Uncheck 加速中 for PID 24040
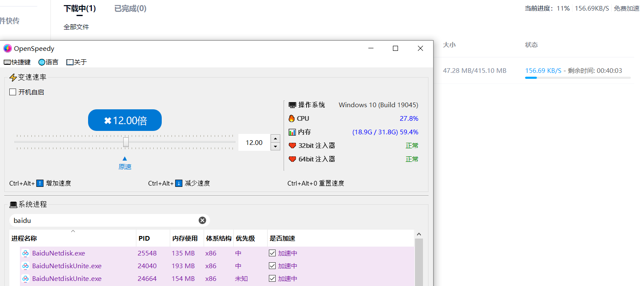 click(273, 266)
